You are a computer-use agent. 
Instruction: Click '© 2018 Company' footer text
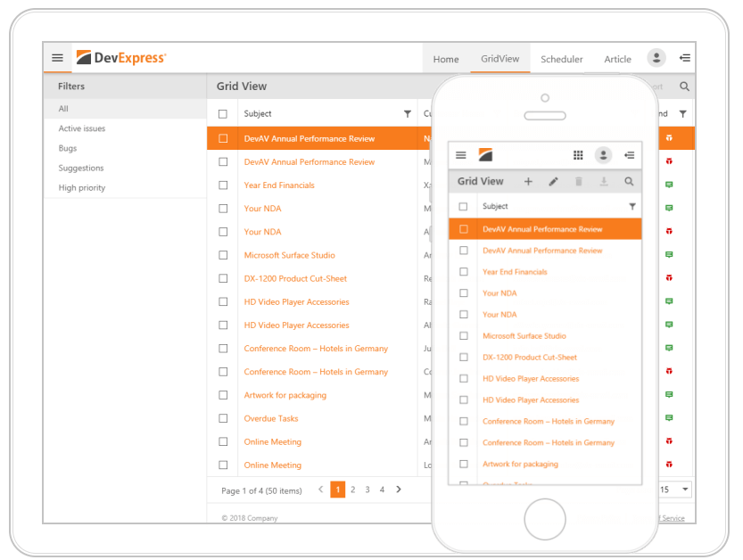tap(250, 518)
